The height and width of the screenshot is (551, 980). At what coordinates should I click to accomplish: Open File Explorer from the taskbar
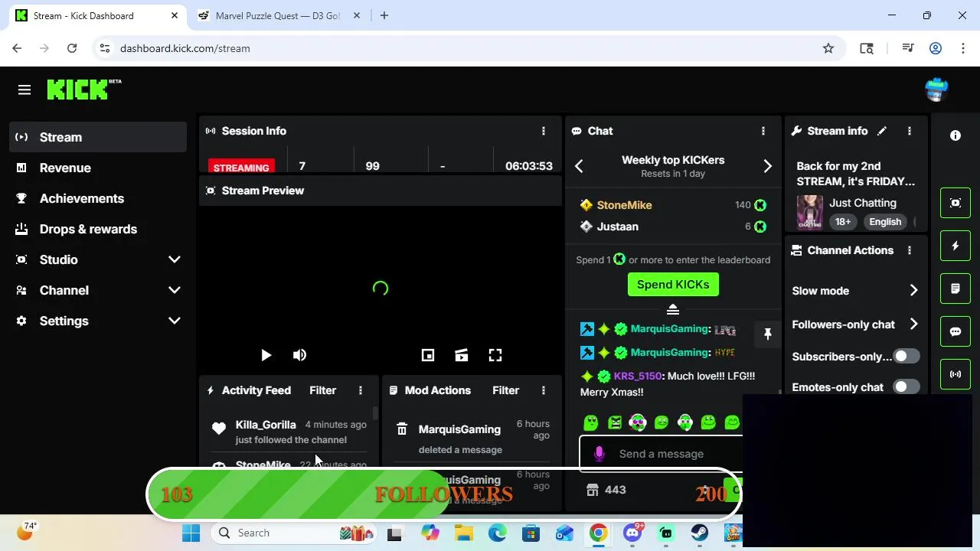pos(463,533)
